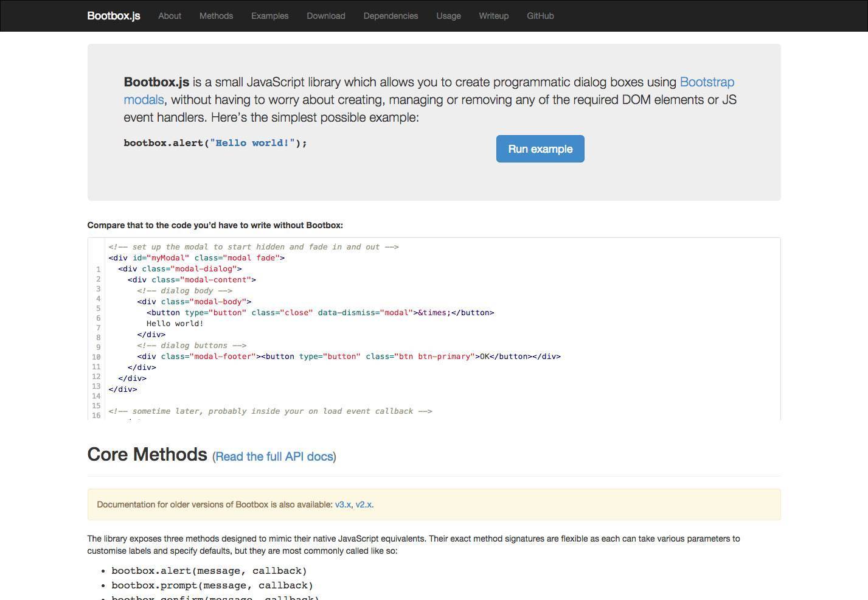868x600 pixels.
Task: Click line number 16 in code gutter
Action: (96, 416)
